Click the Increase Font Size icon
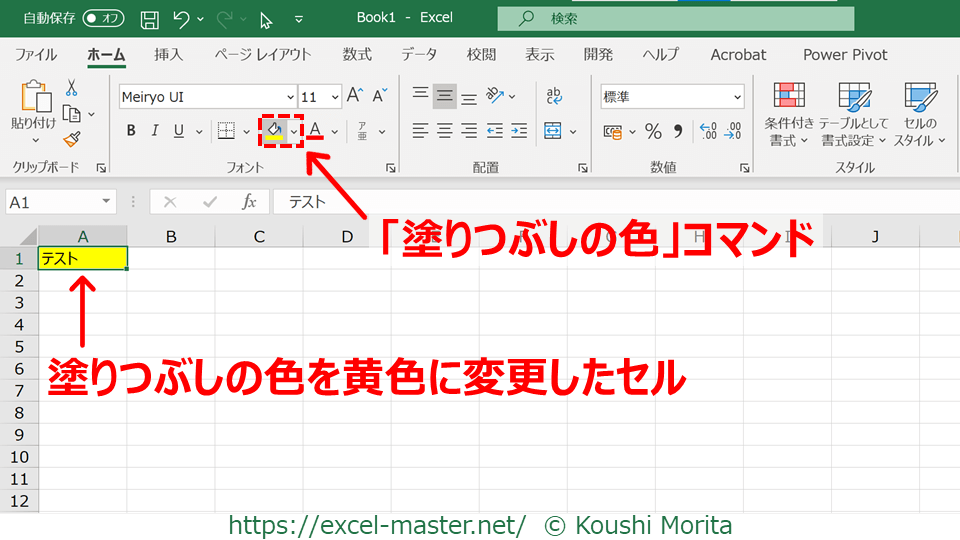 [x=355, y=97]
